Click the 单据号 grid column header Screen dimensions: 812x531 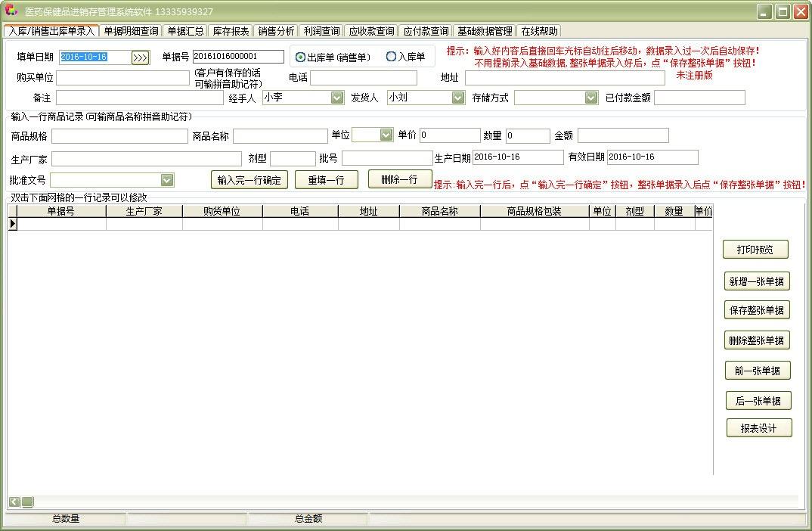click(61, 211)
